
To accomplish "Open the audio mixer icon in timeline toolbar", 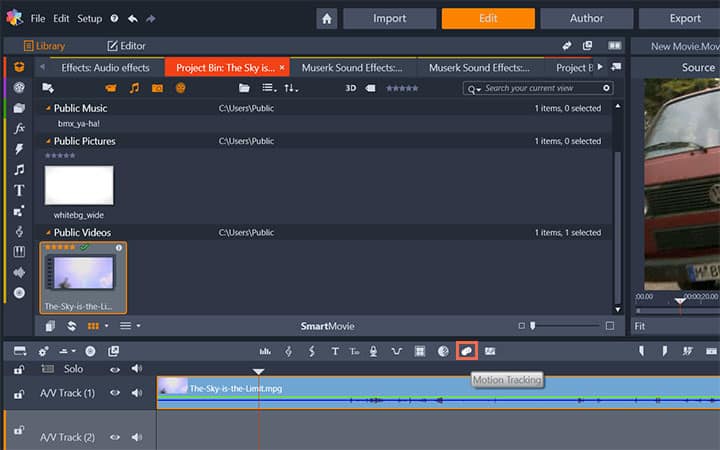I will coord(265,351).
